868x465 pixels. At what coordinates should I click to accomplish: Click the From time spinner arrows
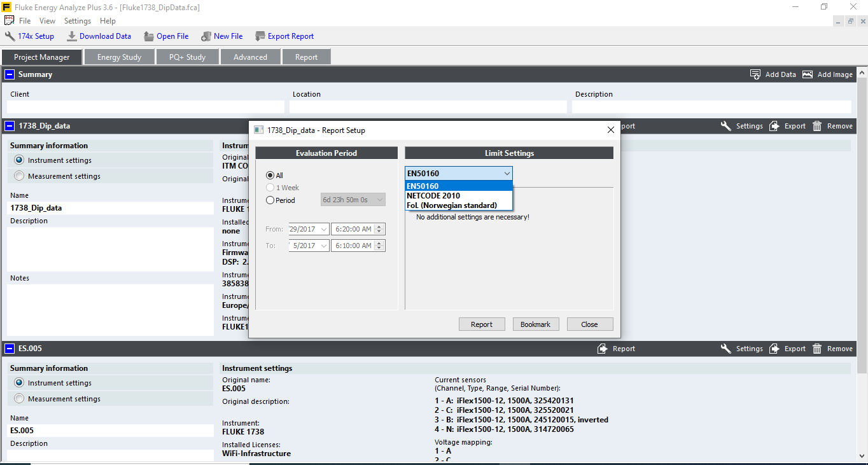coord(380,229)
